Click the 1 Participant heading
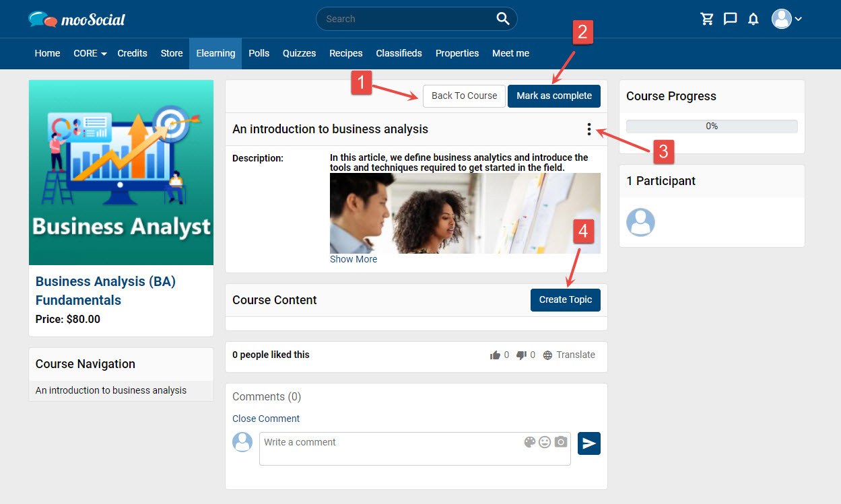Image resolution: width=841 pixels, height=504 pixels. [x=661, y=181]
